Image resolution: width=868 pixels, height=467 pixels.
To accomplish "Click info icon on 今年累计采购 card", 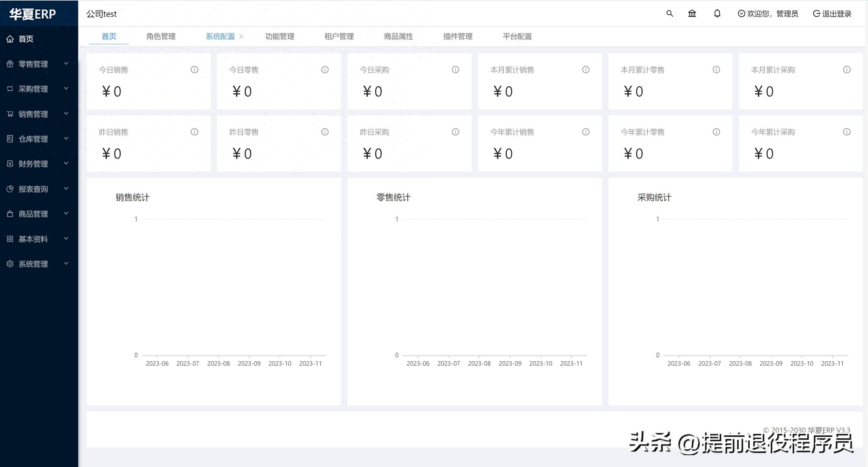I will 847,132.
